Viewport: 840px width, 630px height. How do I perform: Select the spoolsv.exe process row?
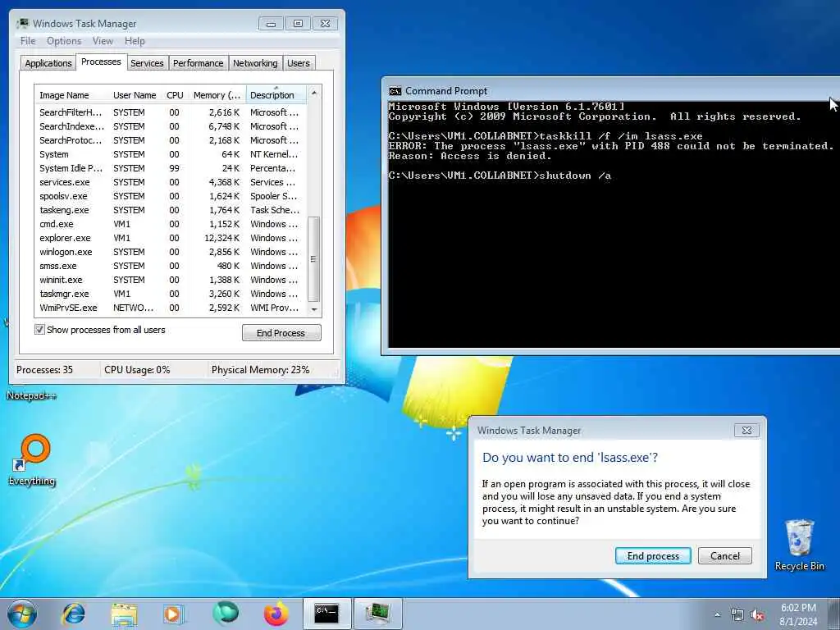pyautogui.click(x=171, y=196)
